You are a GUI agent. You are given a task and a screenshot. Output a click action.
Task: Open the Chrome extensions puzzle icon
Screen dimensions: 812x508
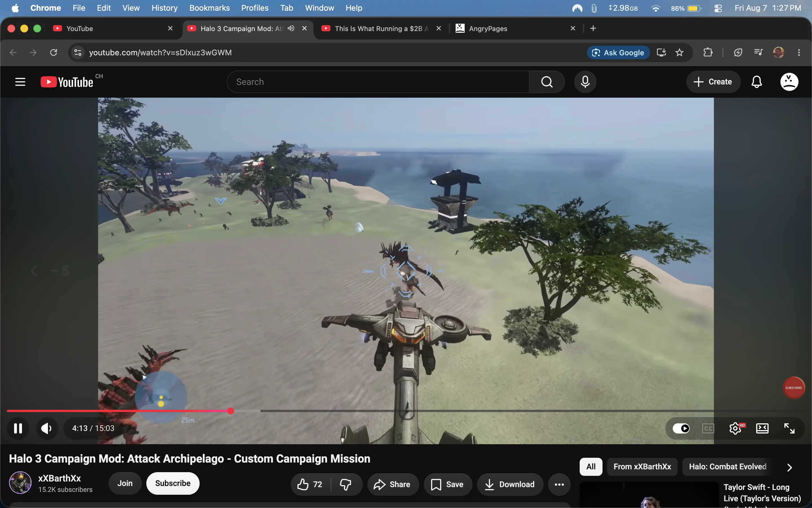tap(708, 52)
